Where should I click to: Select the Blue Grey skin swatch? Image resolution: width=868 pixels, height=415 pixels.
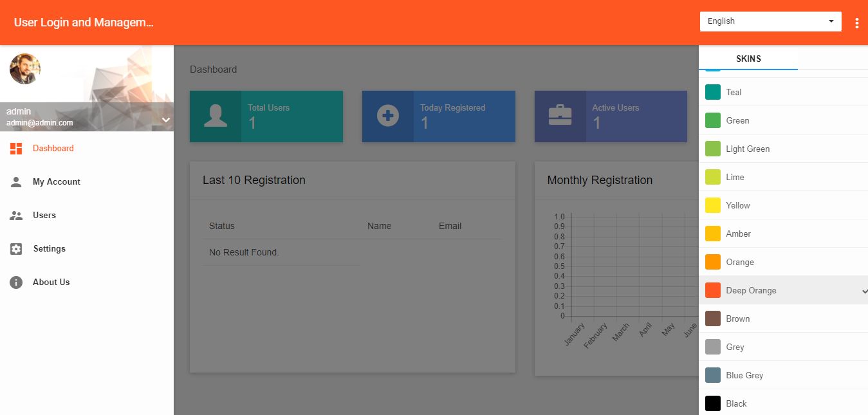coord(713,375)
